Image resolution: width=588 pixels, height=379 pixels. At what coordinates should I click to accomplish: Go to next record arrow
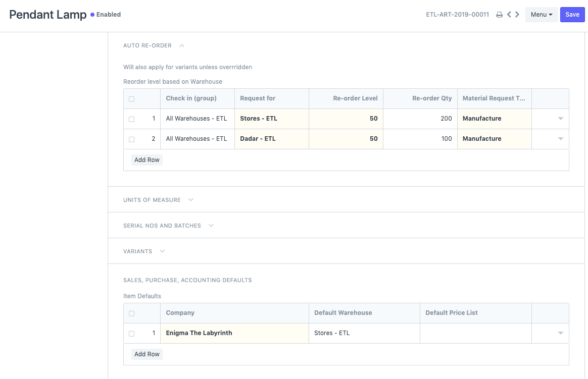coord(517,15)
